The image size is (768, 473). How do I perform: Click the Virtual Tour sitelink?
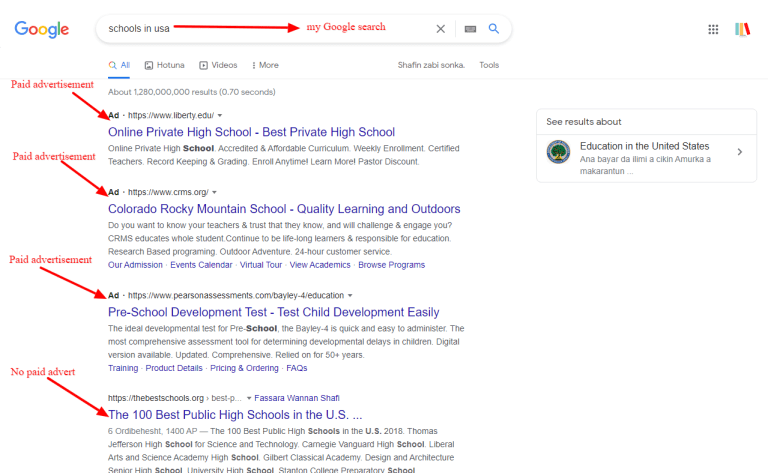pos(261,265)
